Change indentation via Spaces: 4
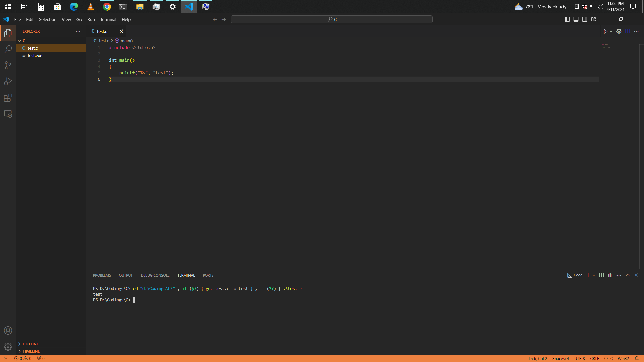Viewport: 644px width, 362px height. (560, 358)
